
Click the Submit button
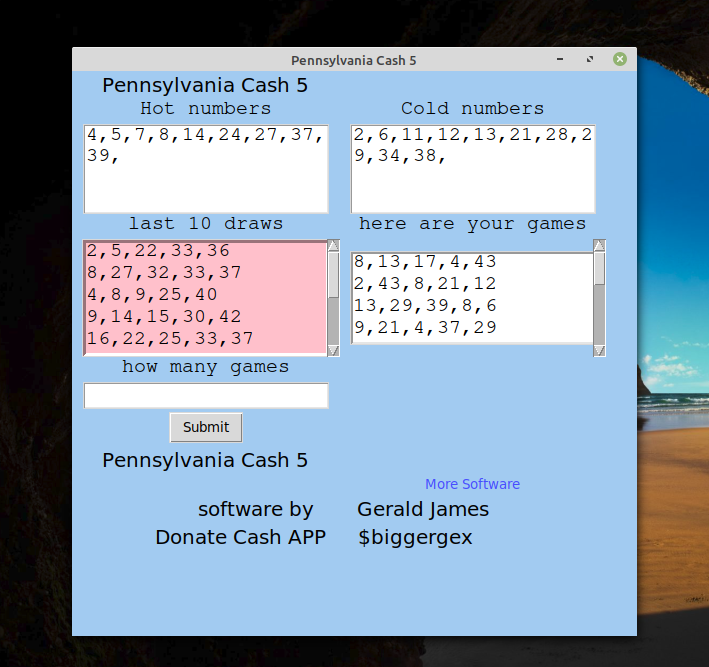206,427
